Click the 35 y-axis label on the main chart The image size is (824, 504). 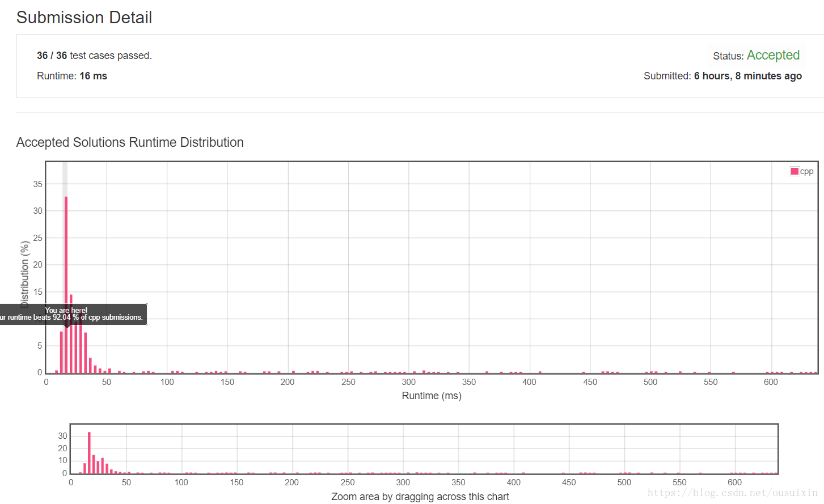[x=37, y=184]
